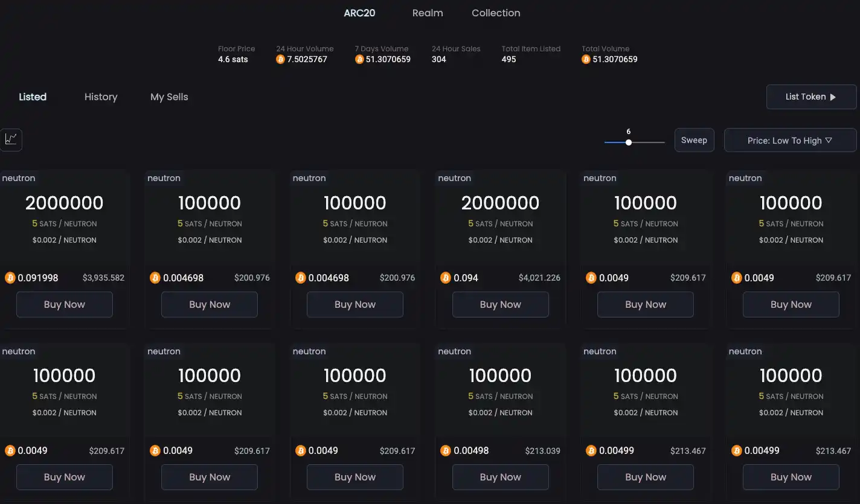The image size is (860, 504).
Task: Buy the 2000000 neutron listing for 0.091998
Action: (x=65, y=305)
